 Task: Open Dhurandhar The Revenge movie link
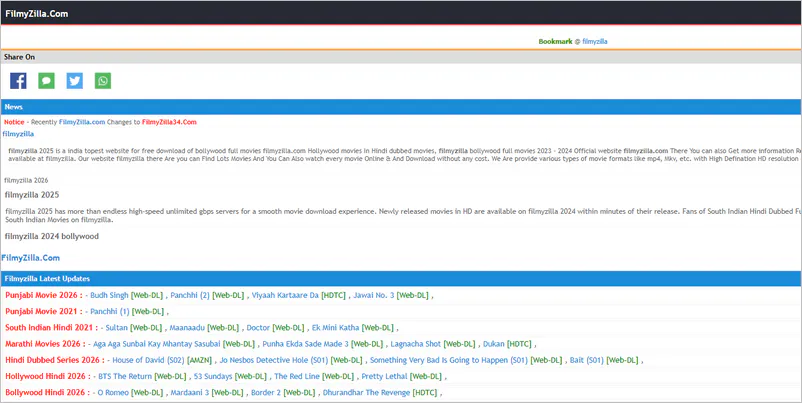pos(366,393)
